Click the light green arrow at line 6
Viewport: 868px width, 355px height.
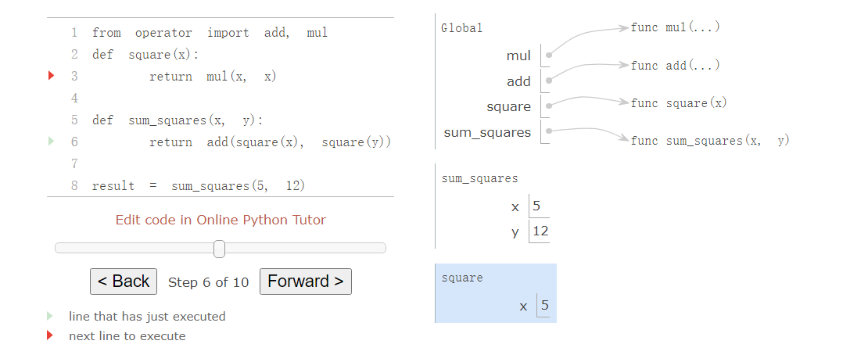click(52, 142)
